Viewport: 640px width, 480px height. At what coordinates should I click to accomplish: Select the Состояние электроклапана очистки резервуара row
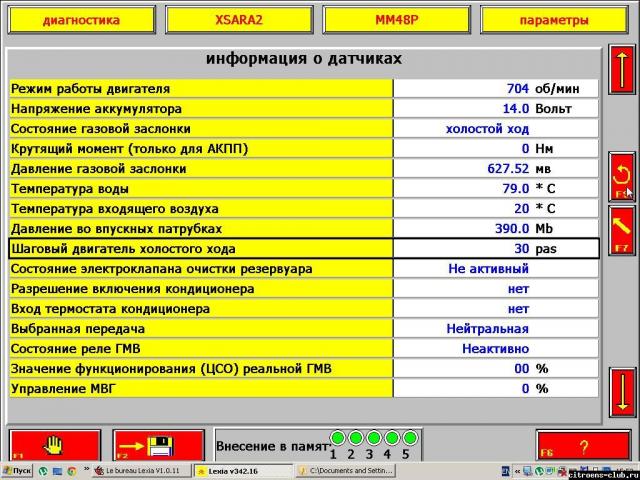pyautogui.click(x=304, y=269)
